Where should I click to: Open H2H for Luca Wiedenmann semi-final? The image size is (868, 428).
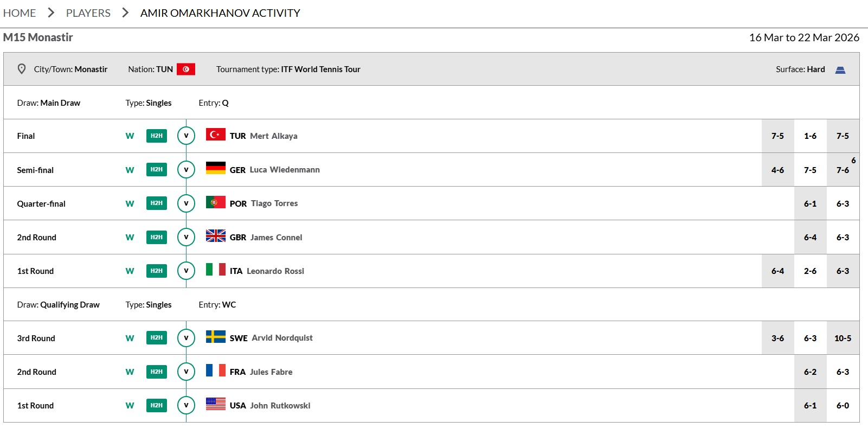pos(156,169)
